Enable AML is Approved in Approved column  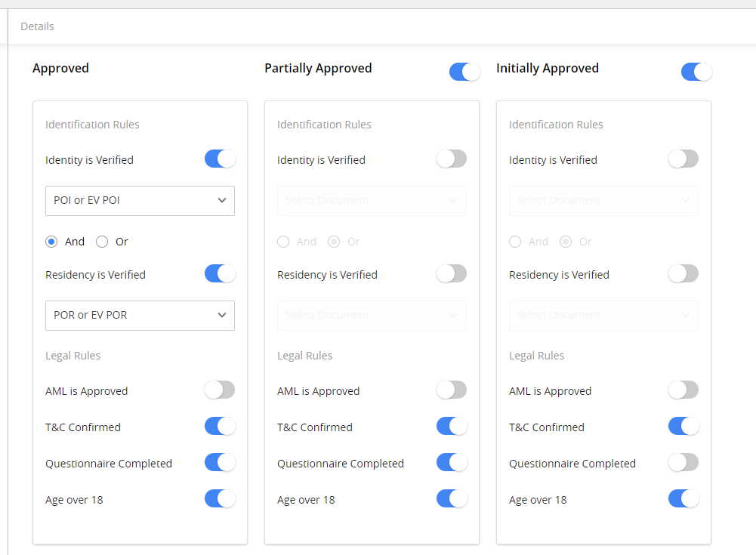220,390
